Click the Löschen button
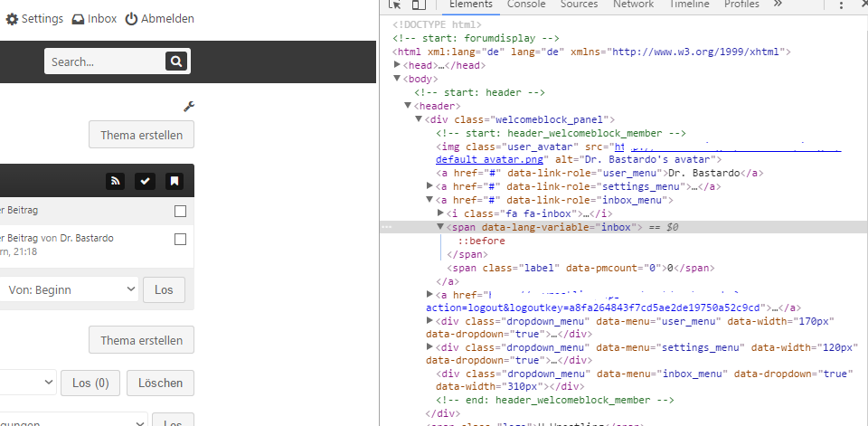The width and height of the screenshot is (868, 426). coord(160,383)
